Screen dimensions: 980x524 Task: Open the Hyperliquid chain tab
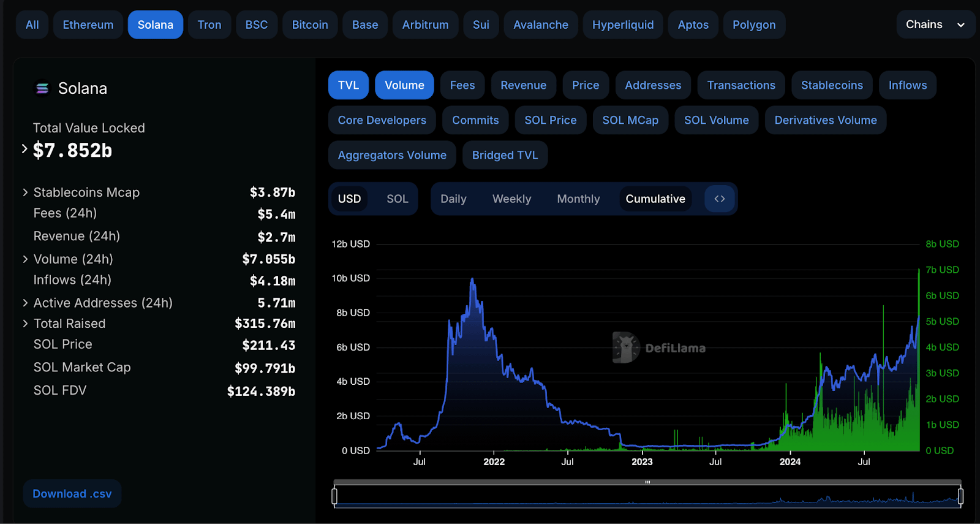[622, 25]
